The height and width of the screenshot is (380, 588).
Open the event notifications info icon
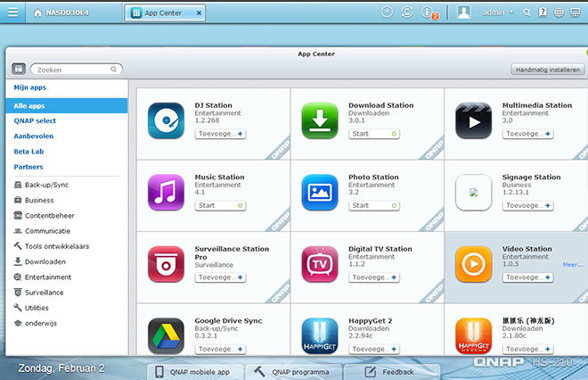pos(429,12)
